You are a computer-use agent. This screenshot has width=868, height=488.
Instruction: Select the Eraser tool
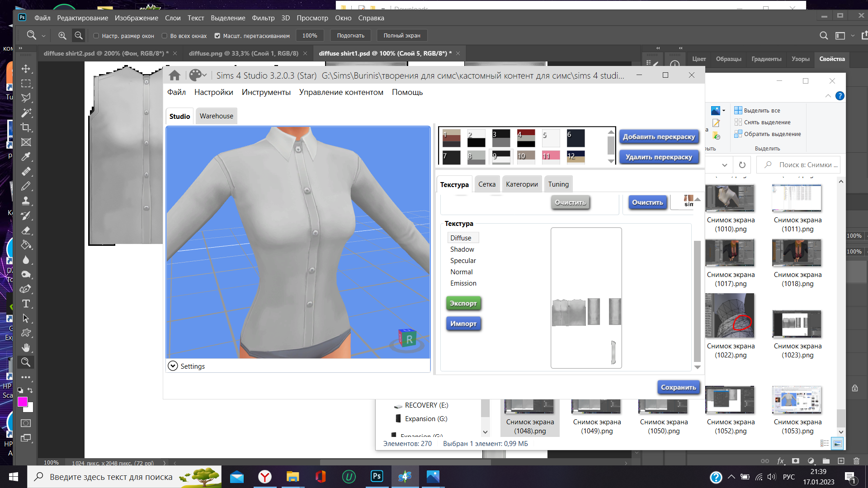pyautogui.click(x=26, y=230)
